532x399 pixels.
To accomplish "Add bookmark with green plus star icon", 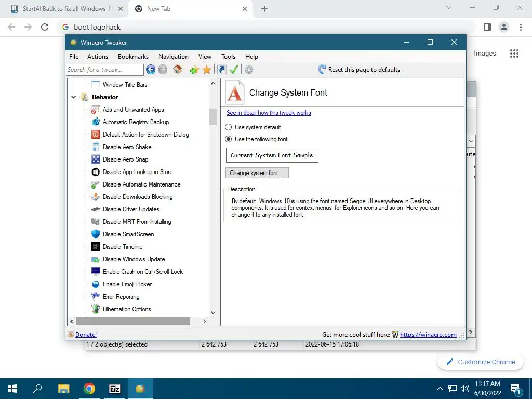I will [194, 70].
